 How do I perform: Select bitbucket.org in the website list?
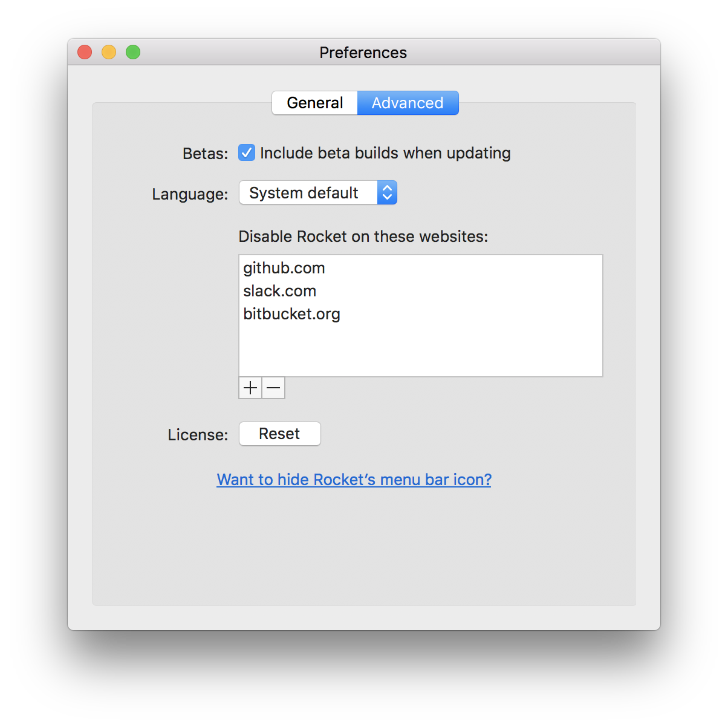pyautogui.click(x=291, y=314)
